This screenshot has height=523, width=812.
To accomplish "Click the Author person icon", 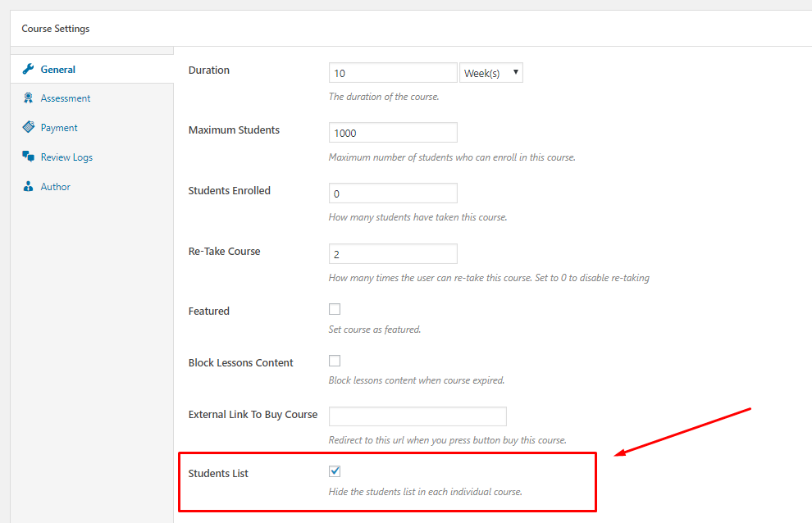I will pos(28,186).
